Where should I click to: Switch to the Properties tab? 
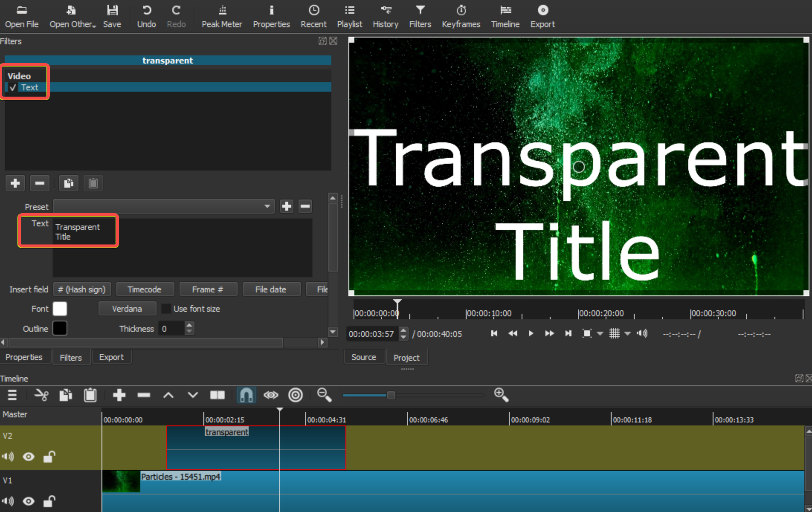(x=24, y=357)
